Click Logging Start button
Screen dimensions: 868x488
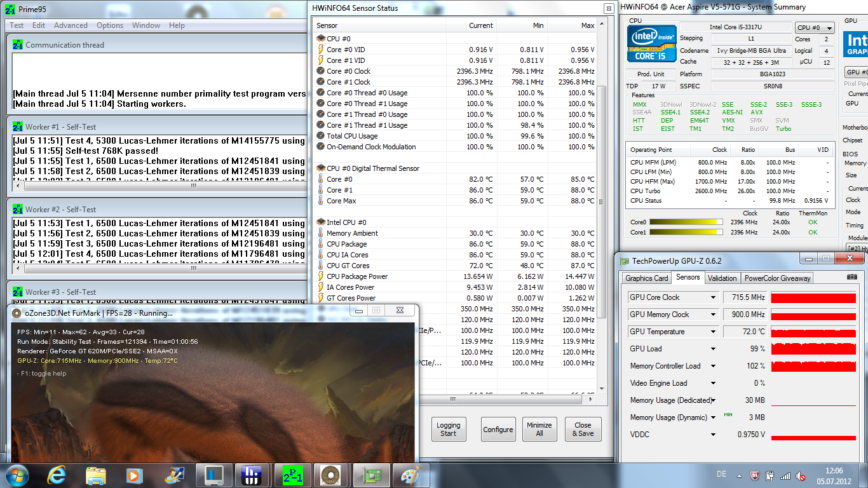click(x=449, y=430)
